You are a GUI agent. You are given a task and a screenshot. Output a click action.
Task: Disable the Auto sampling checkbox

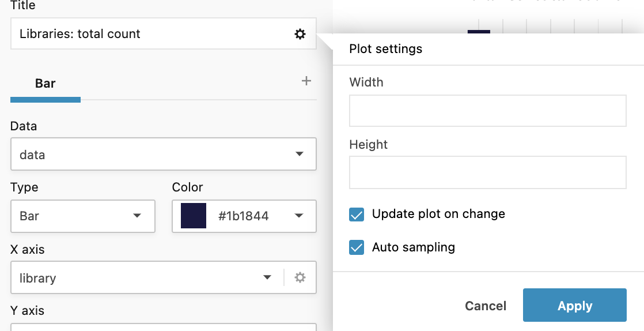pos(357,248)
